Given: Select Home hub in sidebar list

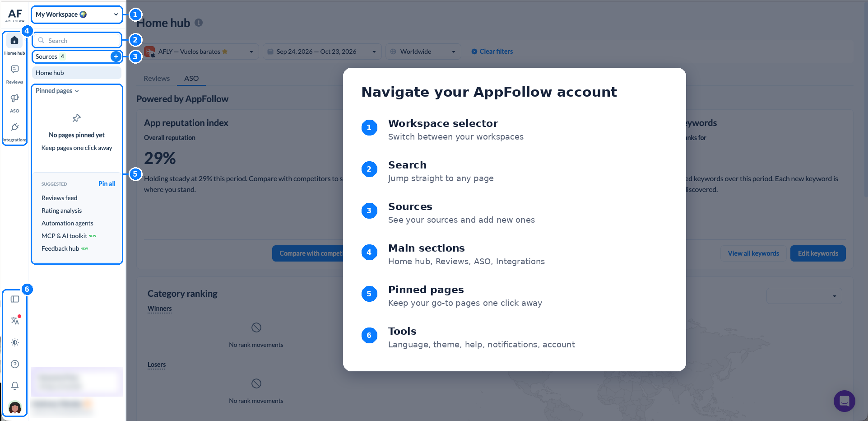Looking at the screenshot, I should pyautogui.click(x=77, y=73).
